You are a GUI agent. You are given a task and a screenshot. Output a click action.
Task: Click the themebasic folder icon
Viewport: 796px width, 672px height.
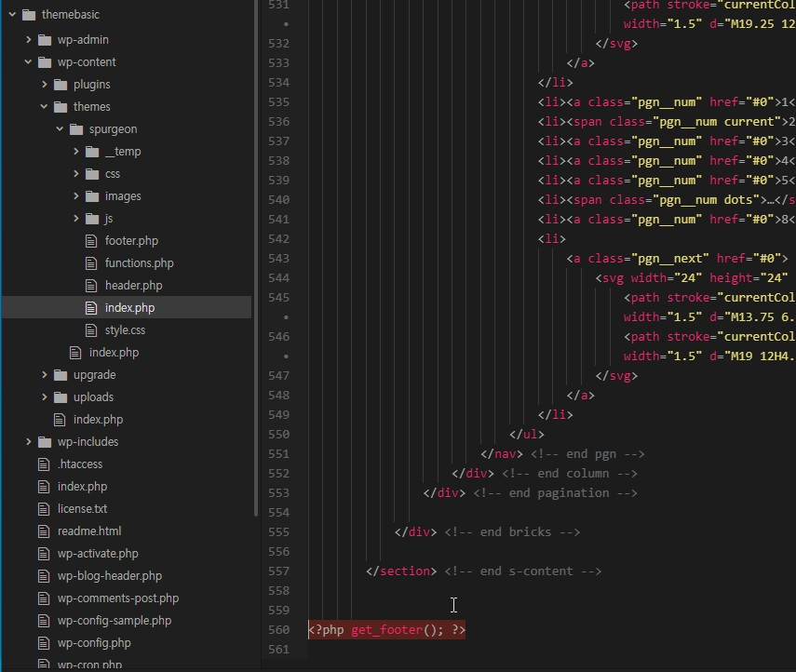29,15
